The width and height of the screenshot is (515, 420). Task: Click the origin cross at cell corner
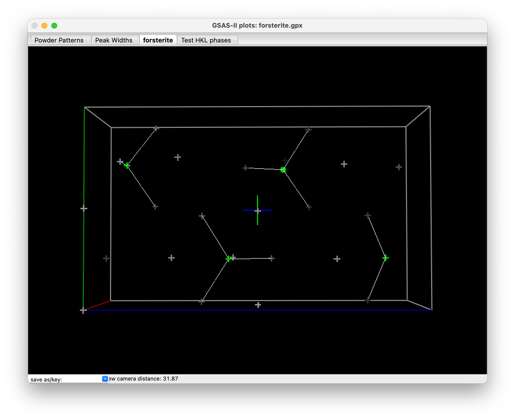pos(83,310)
